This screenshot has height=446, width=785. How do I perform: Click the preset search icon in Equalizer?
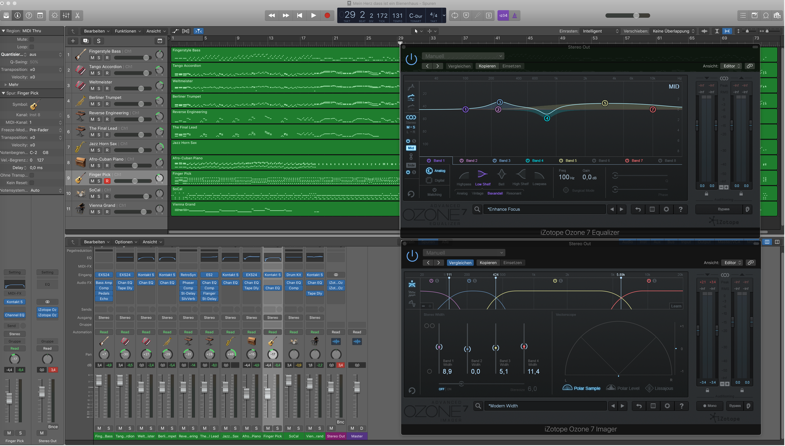pos(477,209)
